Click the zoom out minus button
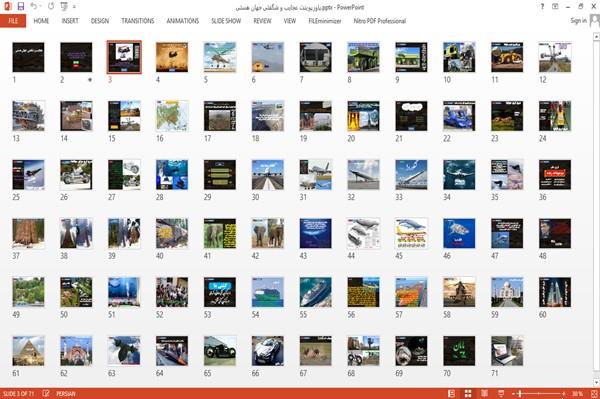This screenshot has height=399, width=600. coord(514,394)
